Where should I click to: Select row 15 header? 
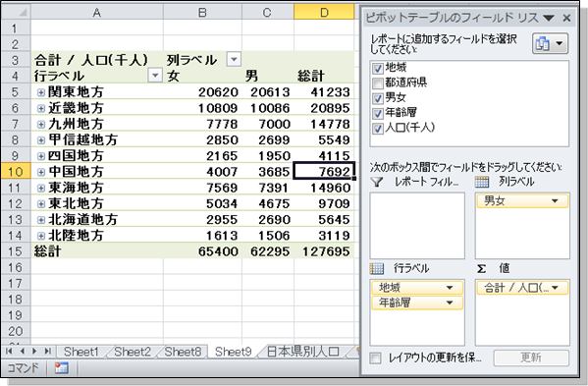click(16, 251)
